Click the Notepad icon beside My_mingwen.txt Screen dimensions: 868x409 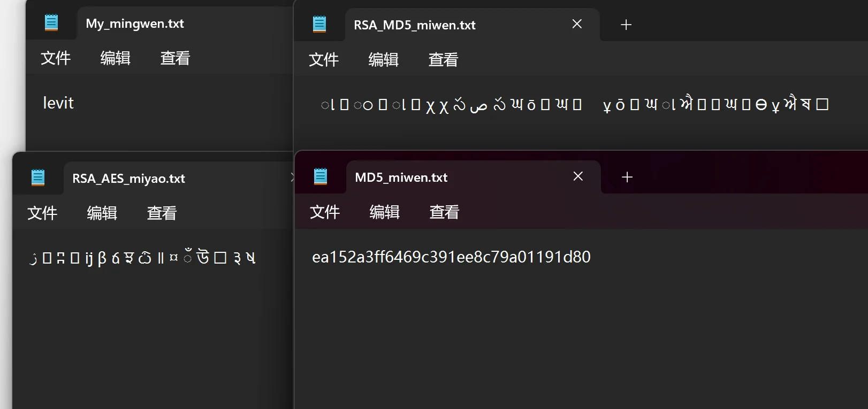[x=51, y=23]
